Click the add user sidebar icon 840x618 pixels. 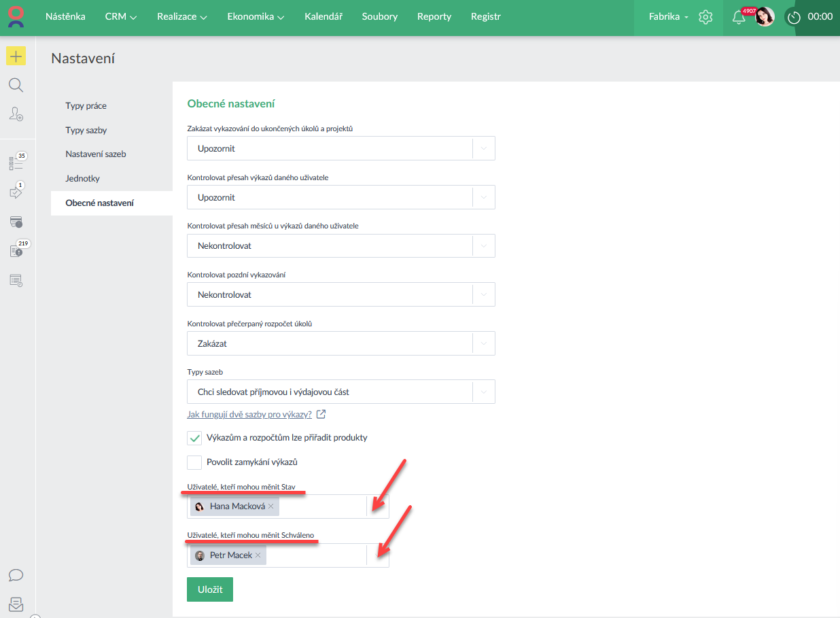pos(16,114)
